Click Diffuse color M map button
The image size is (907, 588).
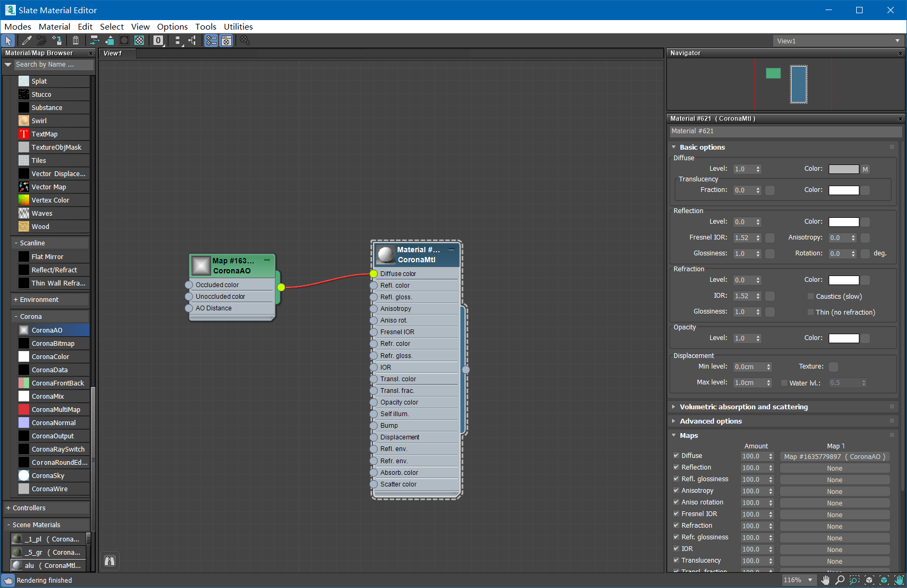coord(865,169)
